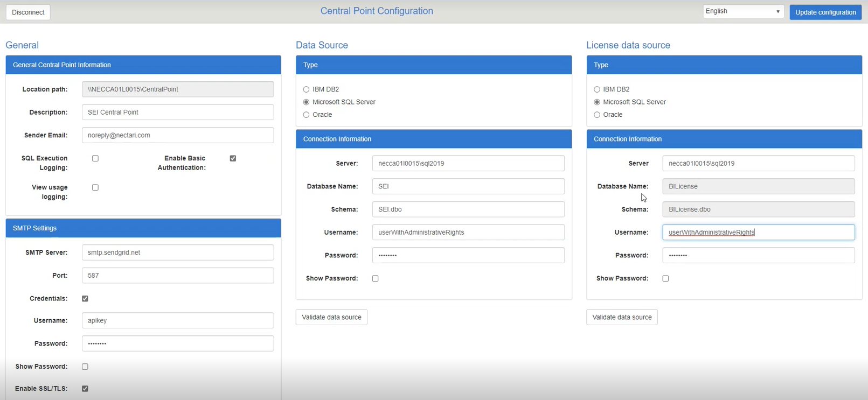Viewport: 868px width, 400px height.
Task: Click the Disconnect button
Action: click(28, 12)
